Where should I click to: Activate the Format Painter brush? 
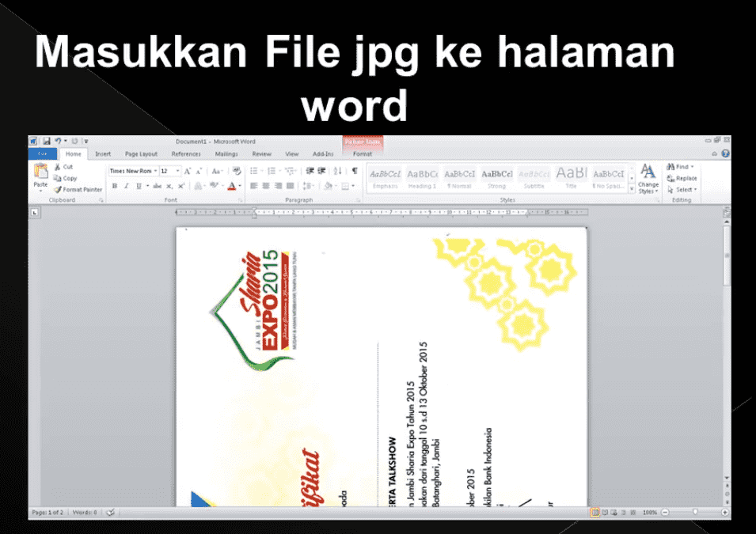(78, 189)
